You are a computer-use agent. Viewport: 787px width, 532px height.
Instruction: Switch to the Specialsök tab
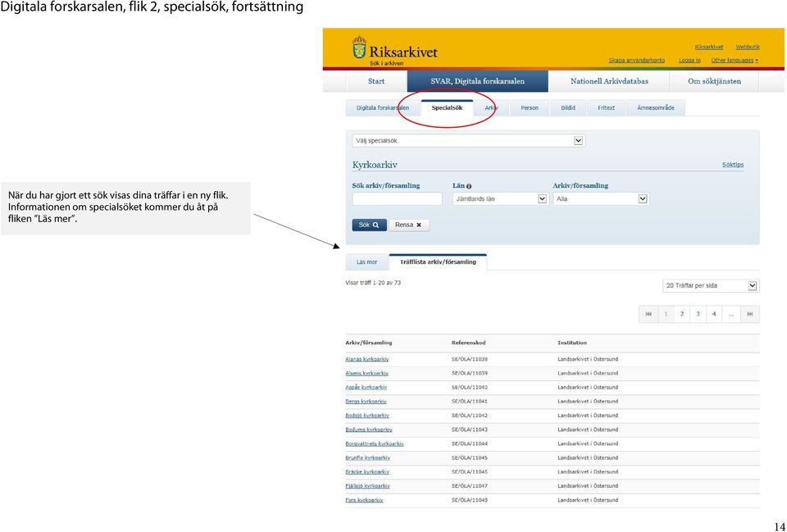(447, 108)
